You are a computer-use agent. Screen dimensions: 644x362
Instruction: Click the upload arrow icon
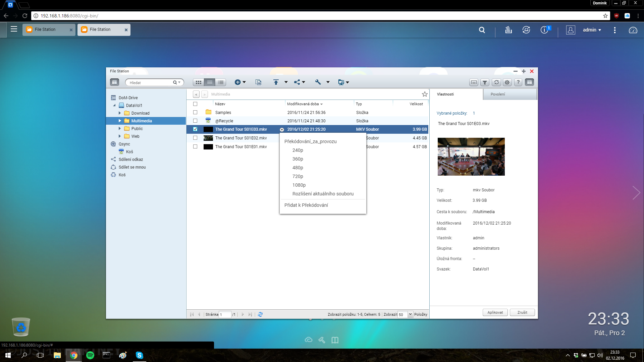coord(276,82)
